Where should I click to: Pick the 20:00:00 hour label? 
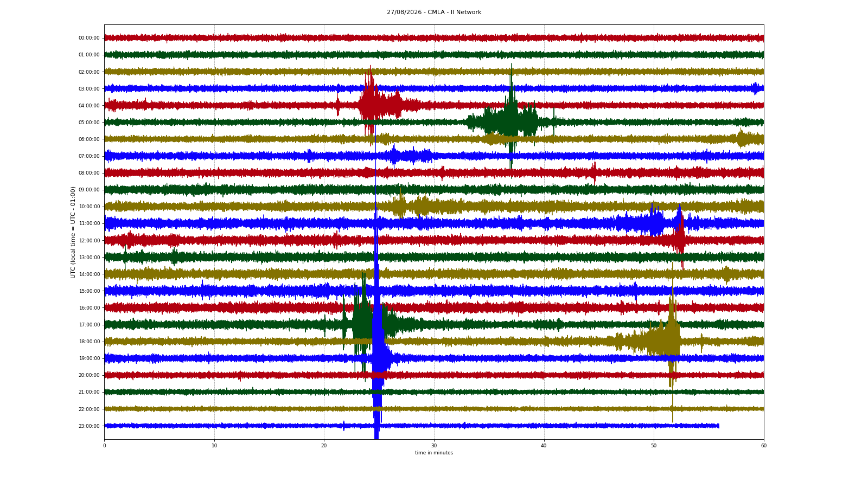click(x=89, y=375)
